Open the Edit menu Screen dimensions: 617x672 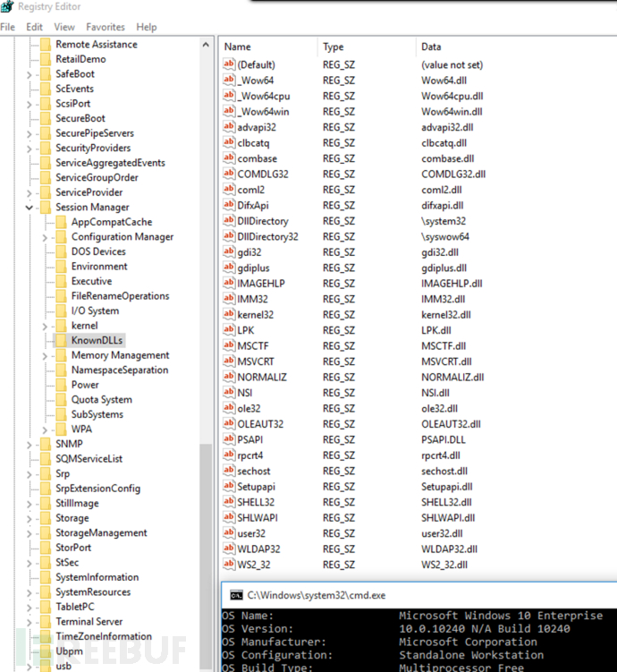click(x=34, y=27)
